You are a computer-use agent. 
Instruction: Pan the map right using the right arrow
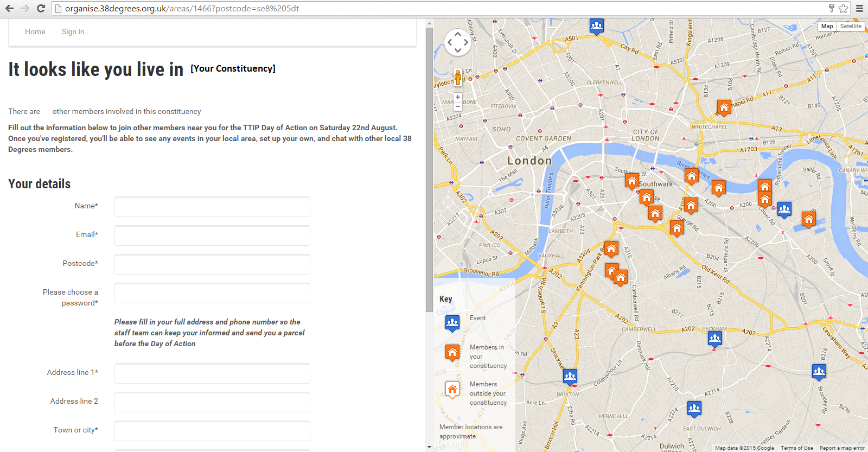point(466,42)
